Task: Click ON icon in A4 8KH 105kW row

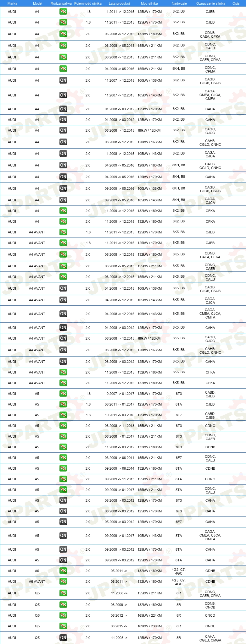Action: [63, 200]
